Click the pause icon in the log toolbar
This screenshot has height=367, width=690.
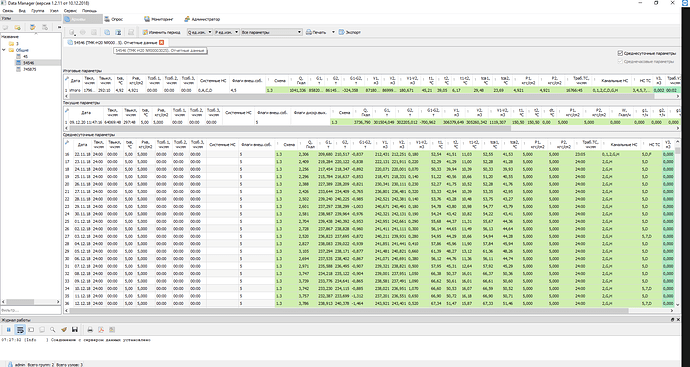[8, 330]
